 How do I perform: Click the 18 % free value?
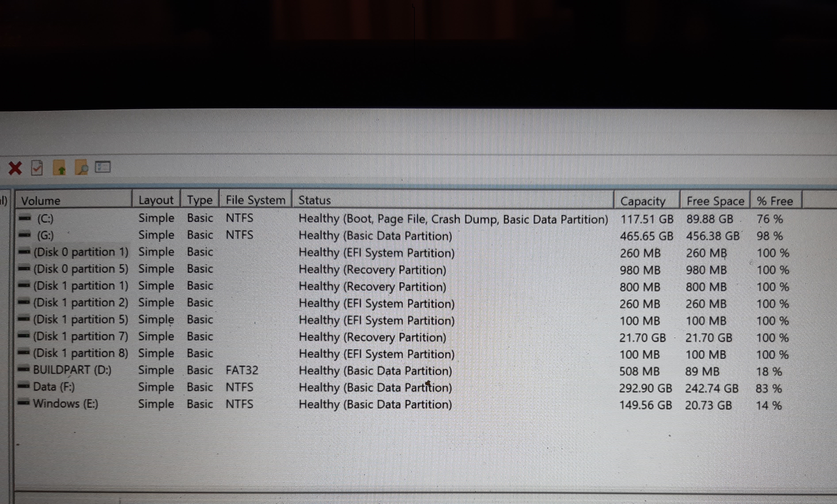click(769, 372)
